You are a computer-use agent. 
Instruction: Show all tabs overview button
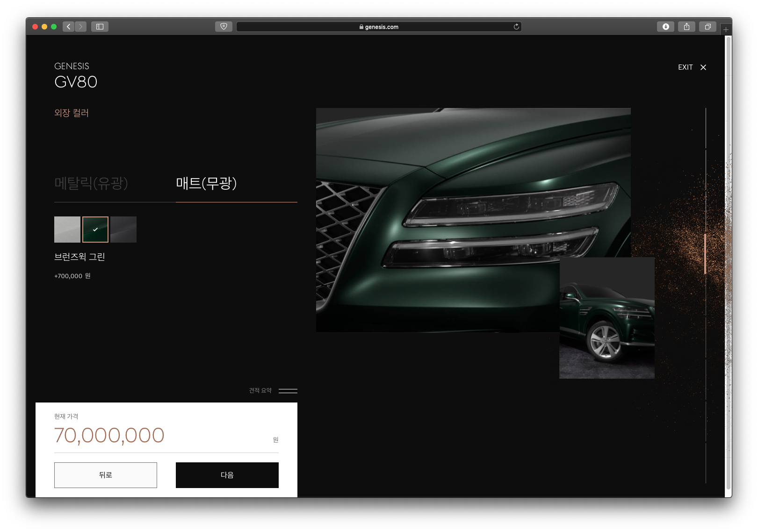(x=707, y=27)
